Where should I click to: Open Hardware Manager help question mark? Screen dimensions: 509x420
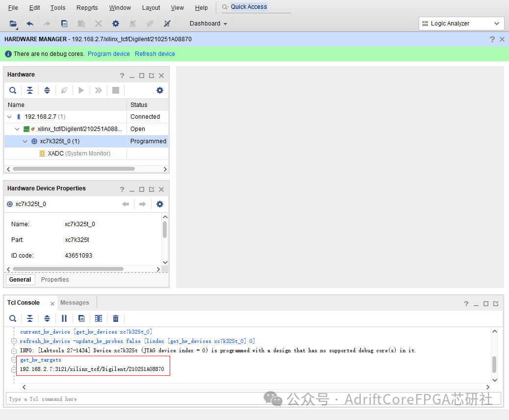(492, 39)
